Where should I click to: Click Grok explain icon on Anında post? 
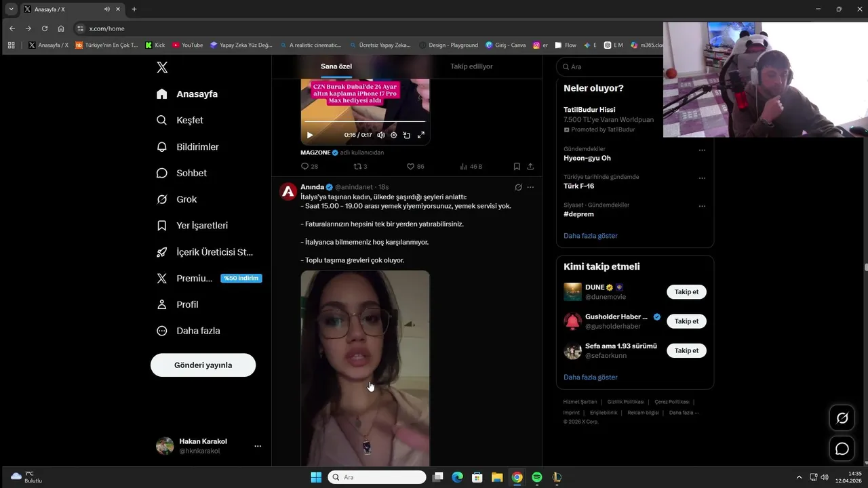click(518, 187)
